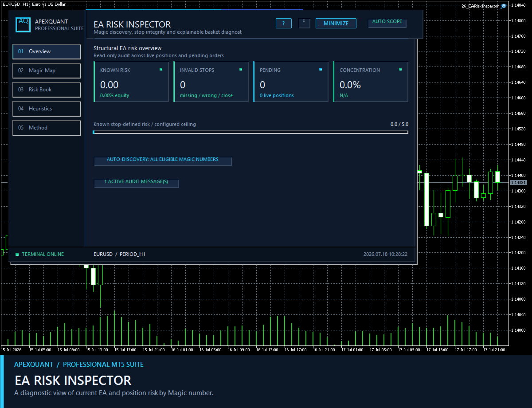Click the EA Risk Inspector panel title

pos(132,24)
